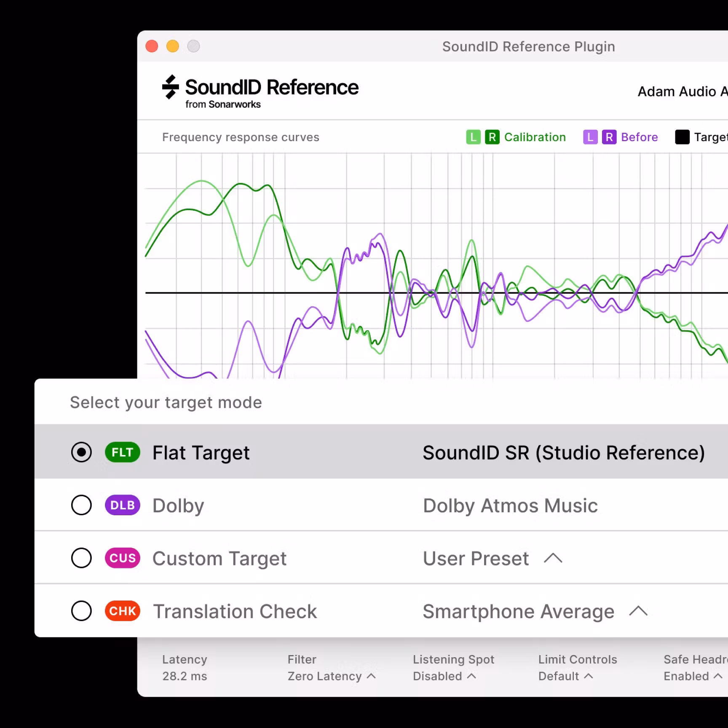
Task: Click the green R calibration channel icon
Action: (491, 137)
